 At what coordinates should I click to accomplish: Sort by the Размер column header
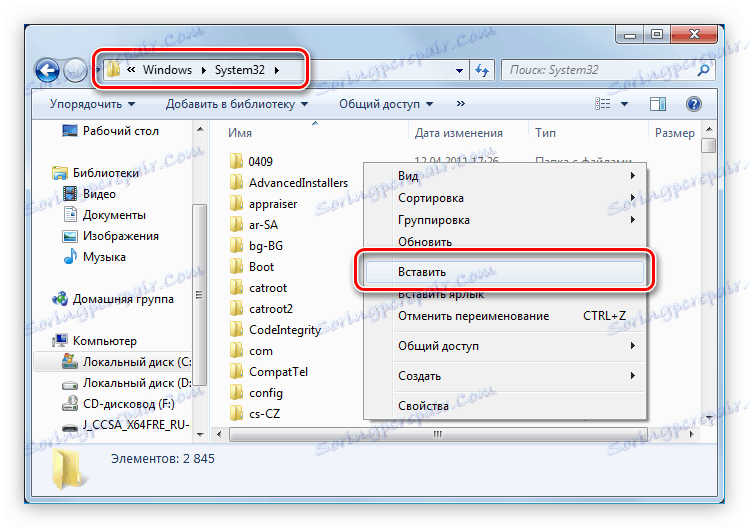pyautogui.click(x=674, y=133)
